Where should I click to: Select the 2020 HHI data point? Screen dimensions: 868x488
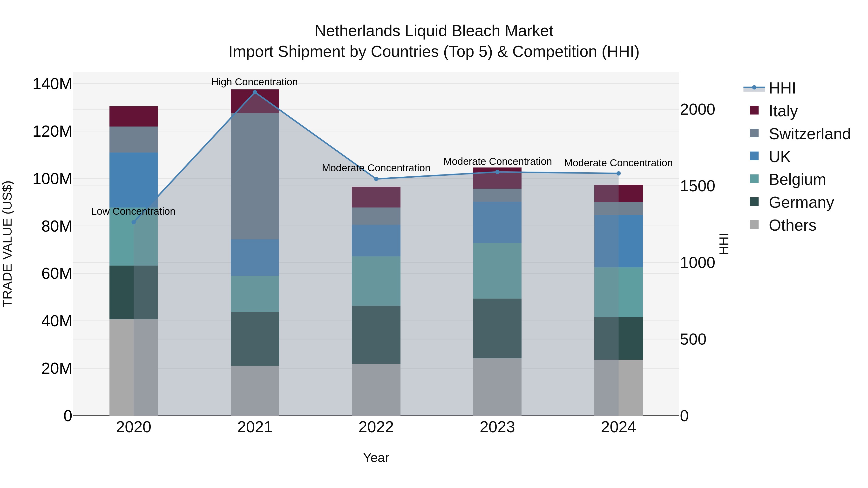click(133, 222)
